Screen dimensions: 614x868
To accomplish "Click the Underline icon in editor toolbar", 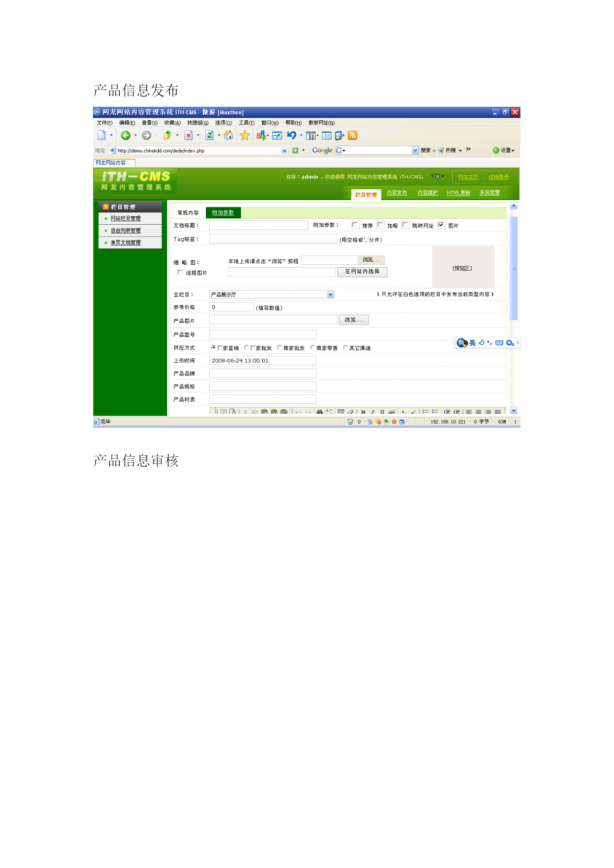I will pos(382,412).
